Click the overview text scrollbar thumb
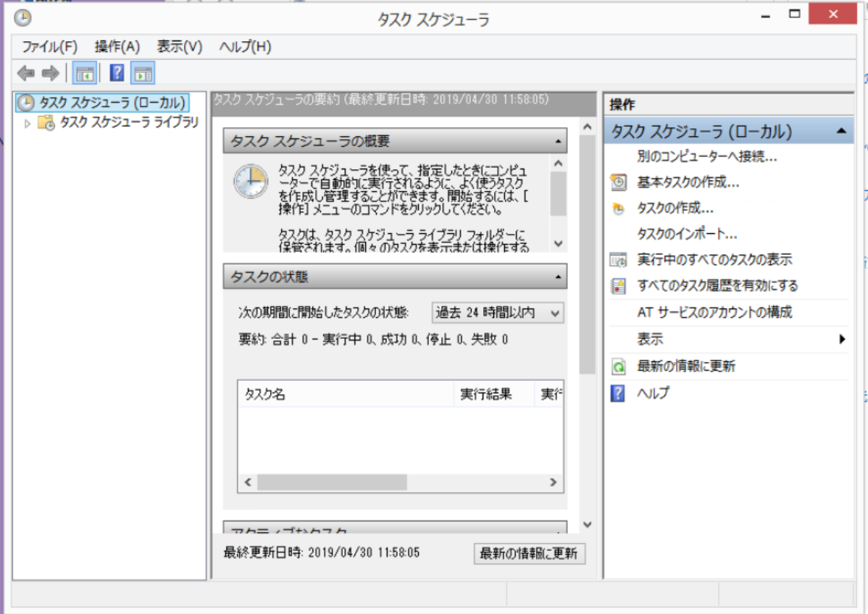The width and height of the screenshot is (868, 614). (558, 193)
